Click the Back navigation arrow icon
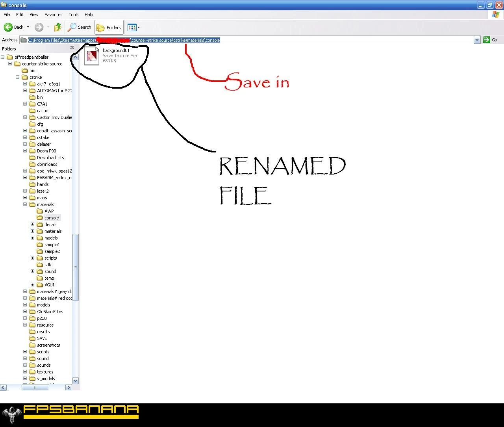Viewport: 504px width, 427px height. [8, 27]
